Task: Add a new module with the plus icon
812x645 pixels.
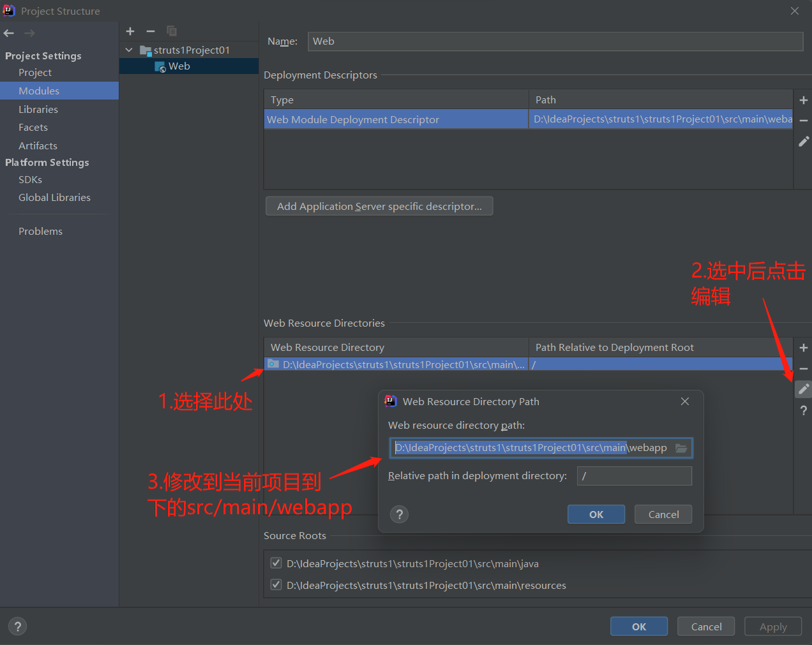Action: (130, 31)
